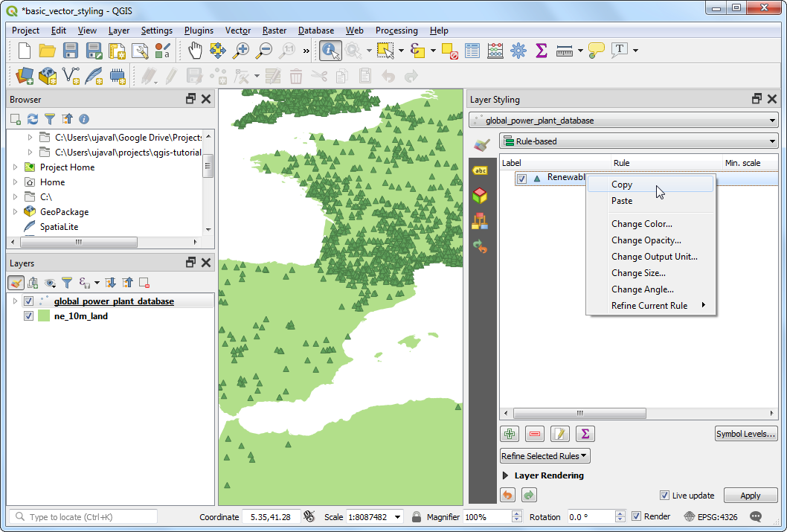
Task: Expand the Layer Rendering section
Action: [506, 475]
